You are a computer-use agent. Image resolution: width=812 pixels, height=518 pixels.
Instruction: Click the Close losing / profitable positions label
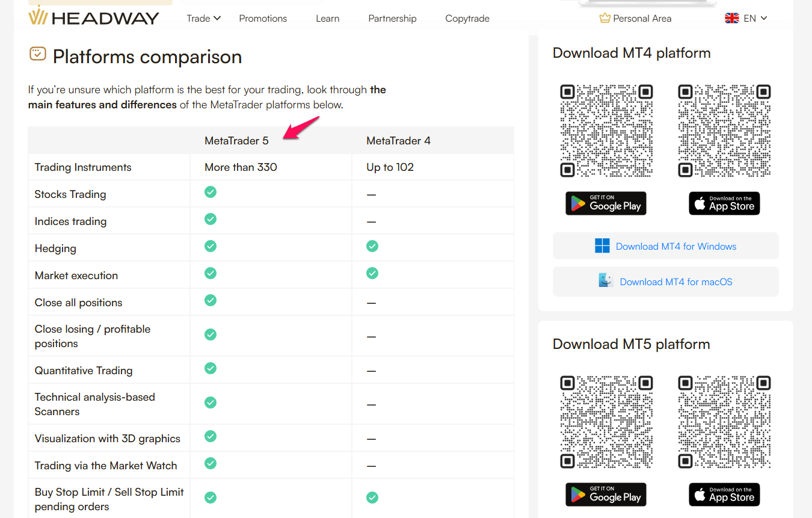(93, 336)
